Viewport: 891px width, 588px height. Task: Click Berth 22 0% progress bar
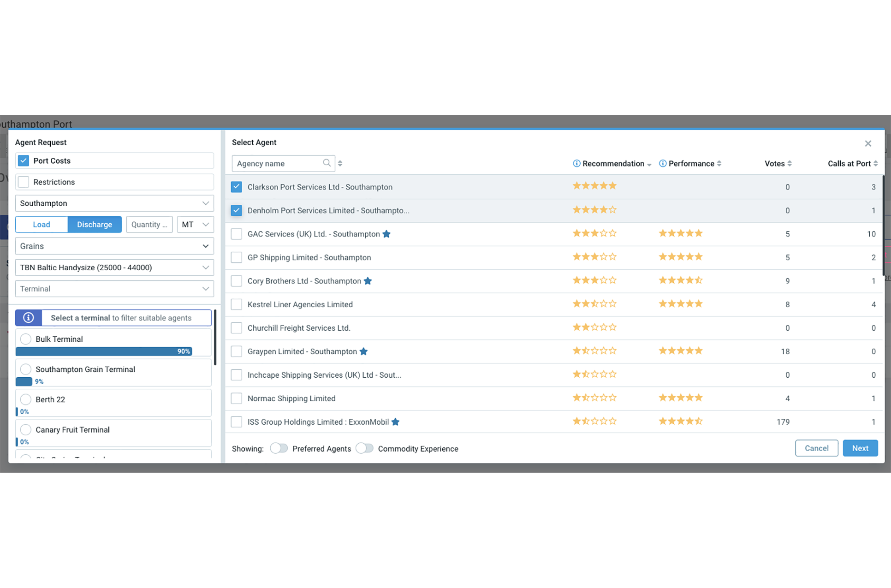pyautogui.click(x=17, y=412)
